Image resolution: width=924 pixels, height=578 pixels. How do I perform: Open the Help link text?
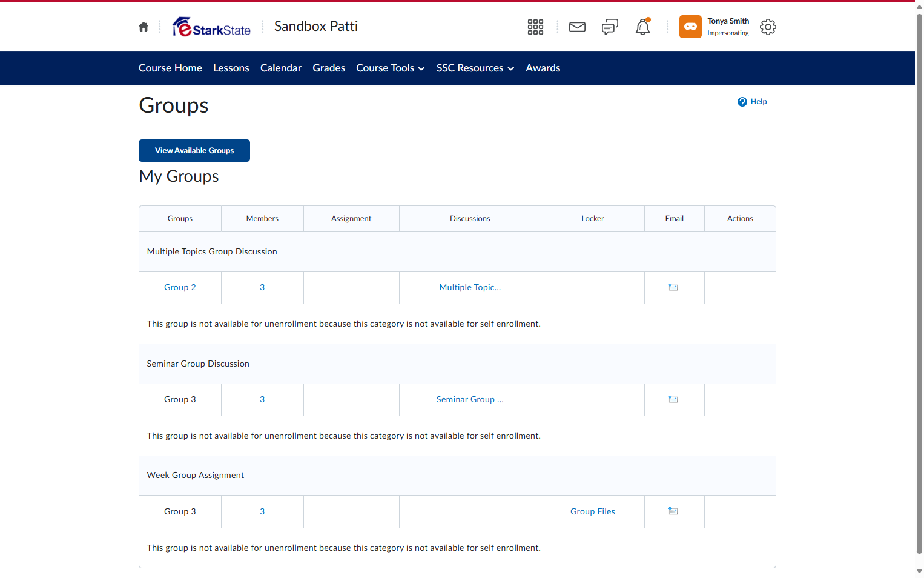tap(759, 102)
